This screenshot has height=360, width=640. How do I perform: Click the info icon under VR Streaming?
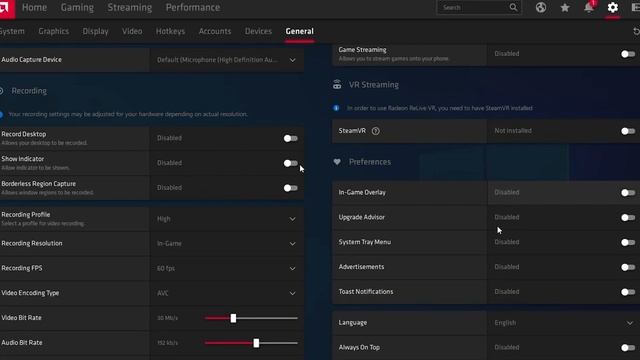click(336, 108)
